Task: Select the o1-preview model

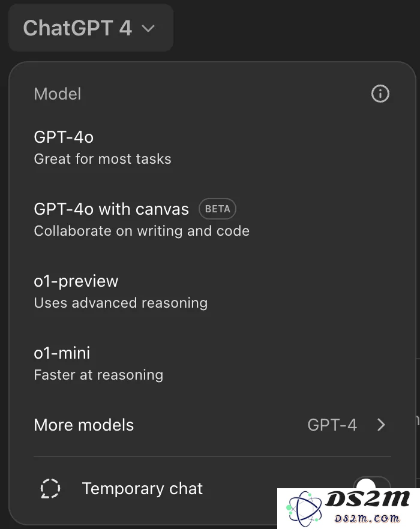Action: tap(212, 291)
